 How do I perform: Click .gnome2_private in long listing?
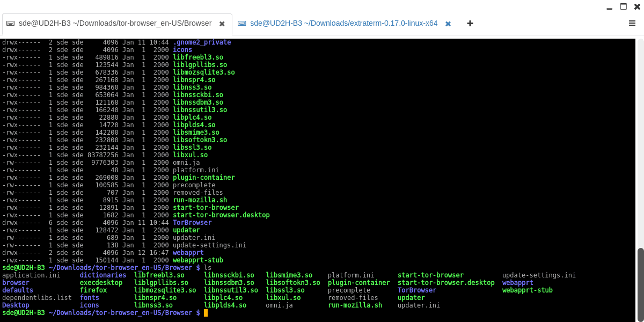click(x=202, y=42)
